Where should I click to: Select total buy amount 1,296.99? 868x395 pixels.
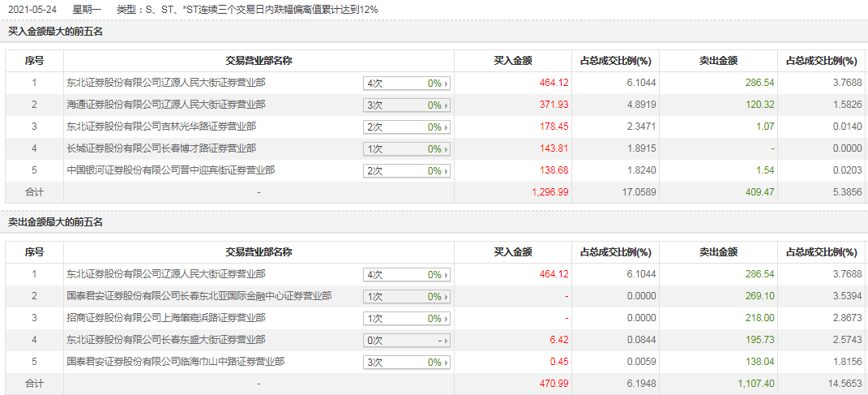click(x=550, y=193)
